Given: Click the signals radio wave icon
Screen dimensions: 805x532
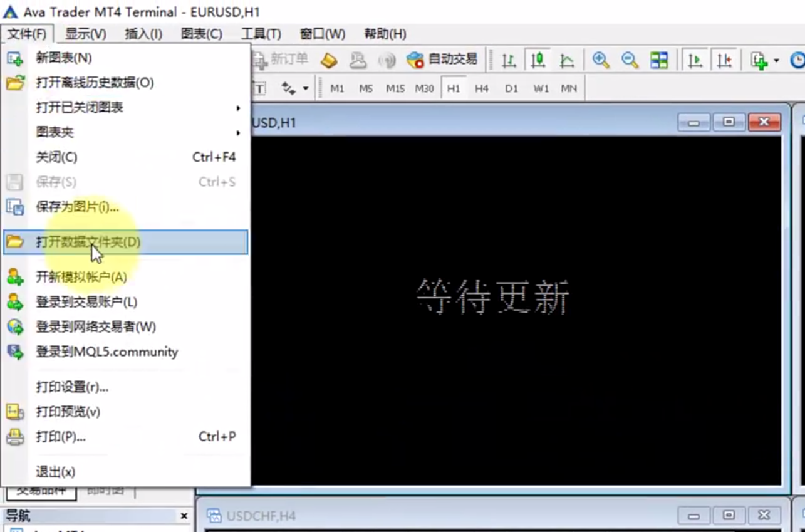Looking at the screenshot, I should tap(387, 60).
